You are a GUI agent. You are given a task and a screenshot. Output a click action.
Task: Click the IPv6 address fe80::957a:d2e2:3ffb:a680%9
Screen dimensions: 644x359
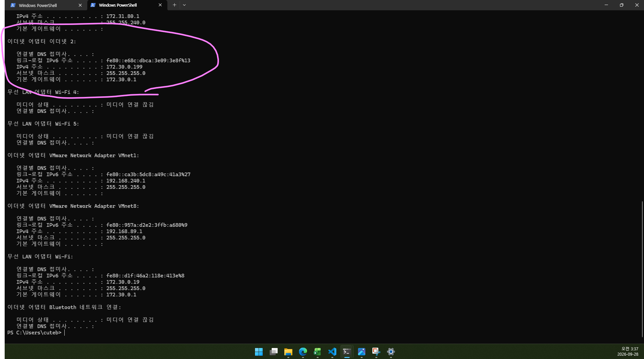pyautogui.click(x=147, y=225)
